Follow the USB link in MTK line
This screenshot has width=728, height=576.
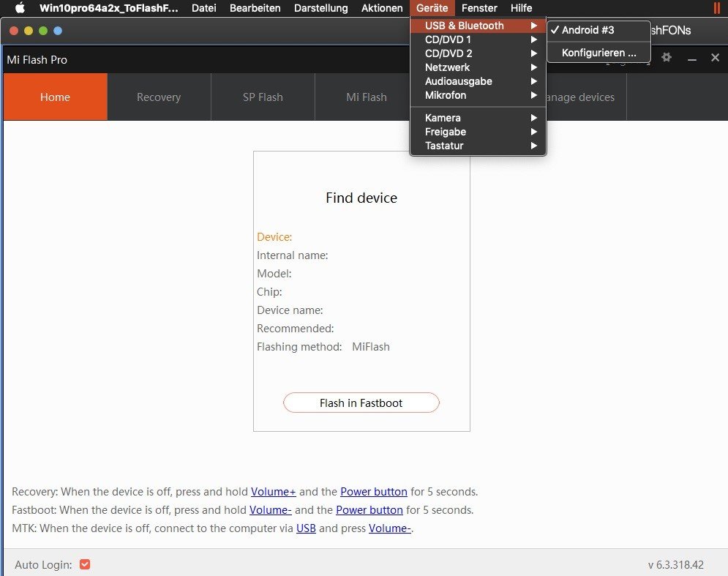pos(306,528)
